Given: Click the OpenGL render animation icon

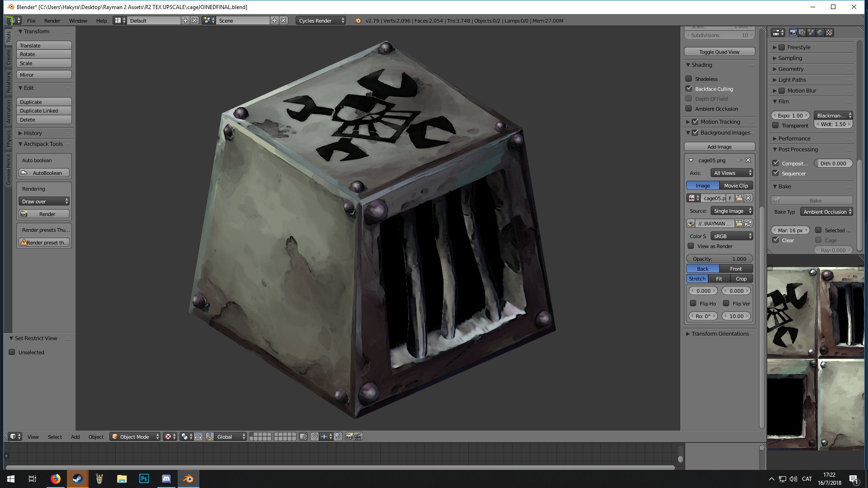Looking at the screenshot, I should pyautogui.click(x=358, y=436).
